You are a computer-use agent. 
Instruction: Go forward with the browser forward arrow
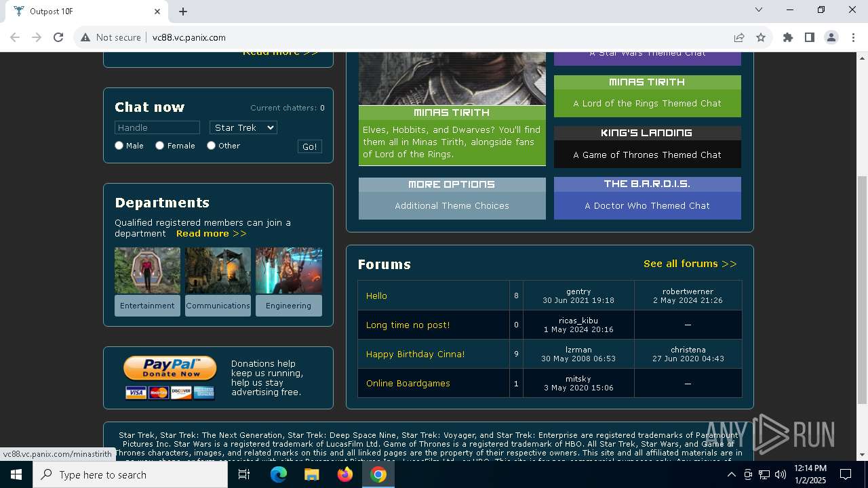pos(37,37)
